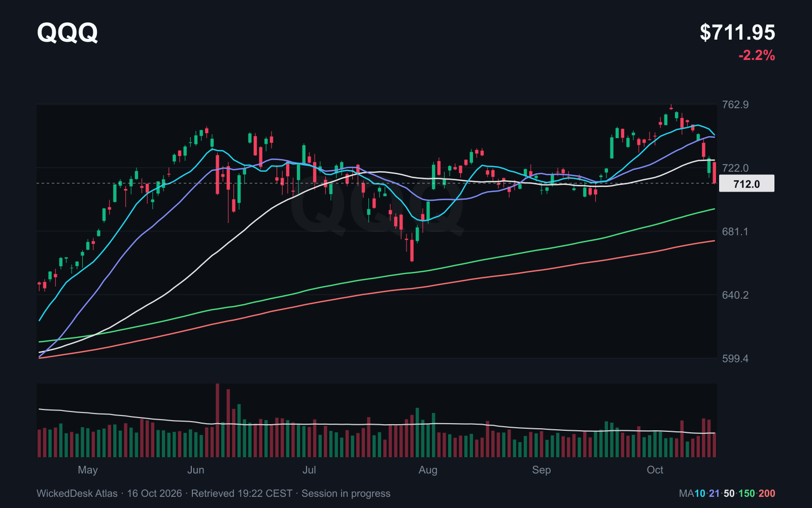Click the Jul date axis label
Screen dimensions: 812x508
point(309,470)
